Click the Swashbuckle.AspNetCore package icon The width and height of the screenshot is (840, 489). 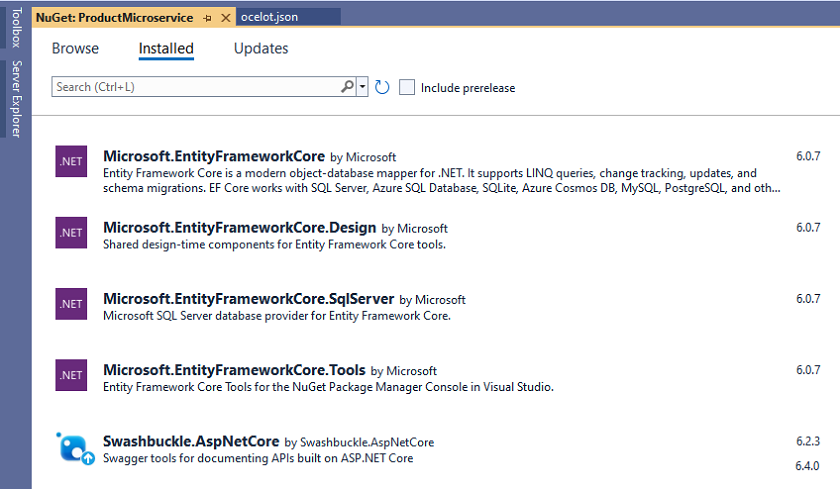pyautogui.click(x=74, y=447)
